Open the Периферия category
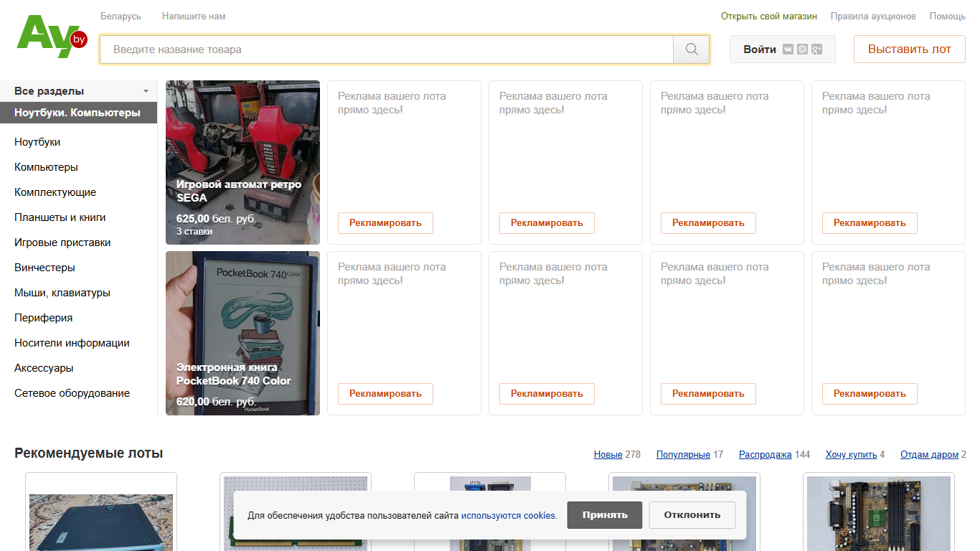980x551 pixels. [x=43, y=318]
